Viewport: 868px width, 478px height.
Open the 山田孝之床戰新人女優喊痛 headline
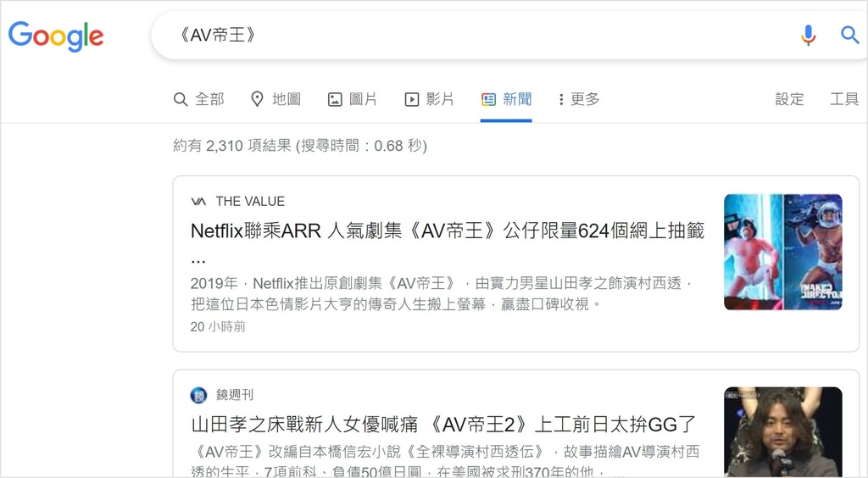[443, 425]
